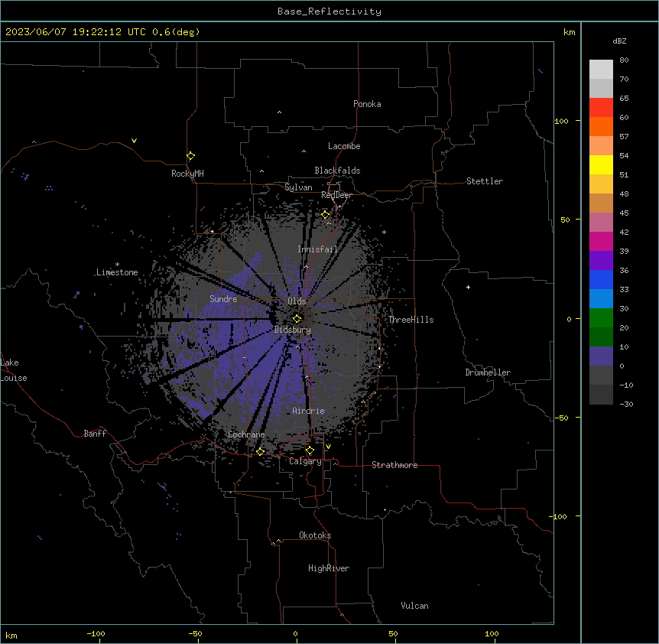Select the Innisfail label
Screen dimensions: 659x644
317,249
